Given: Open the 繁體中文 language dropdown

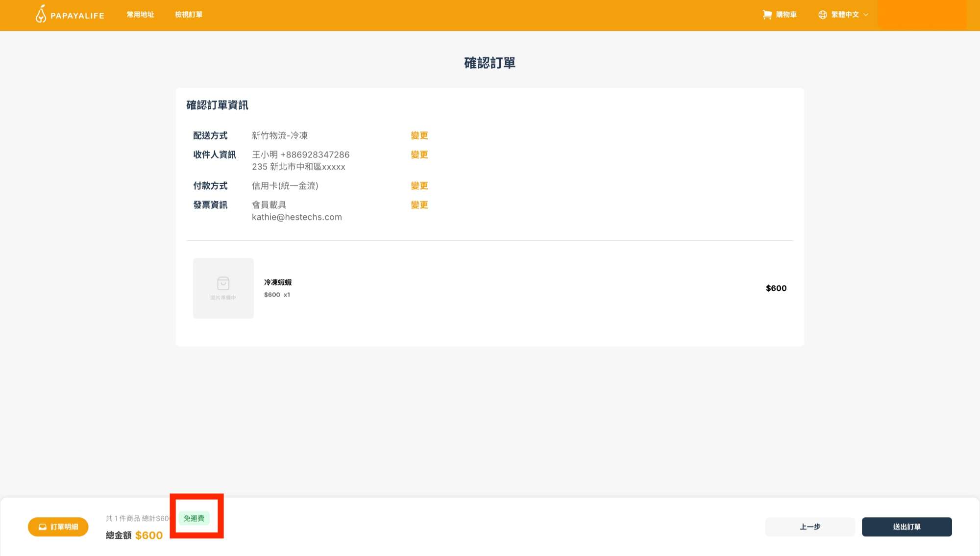Looking at the screenshot, I should tap(845, 15).
